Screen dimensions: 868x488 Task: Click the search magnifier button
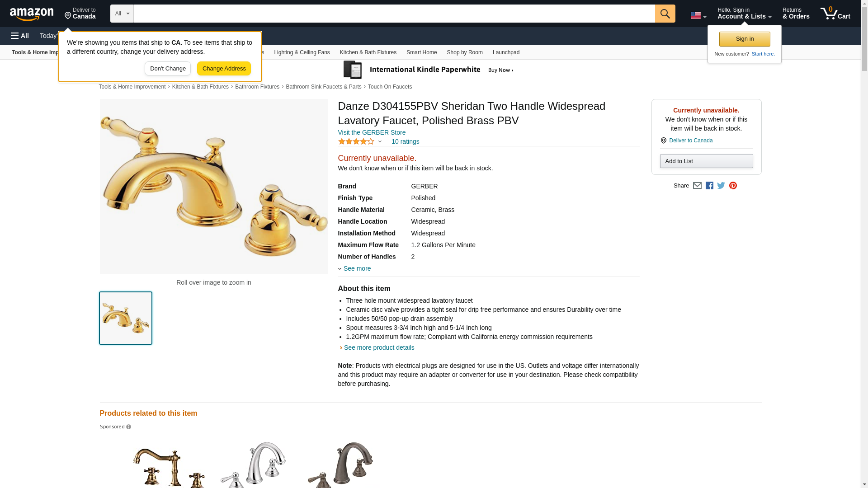click(665, 14)
